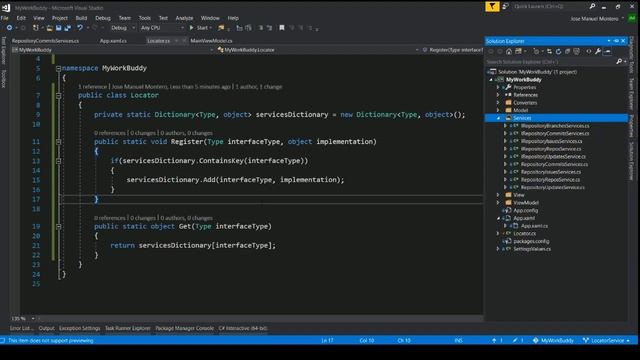Screen dimensions: 640x360
Task: Click the user account avatar badge
Action: (x=632, y=18)
